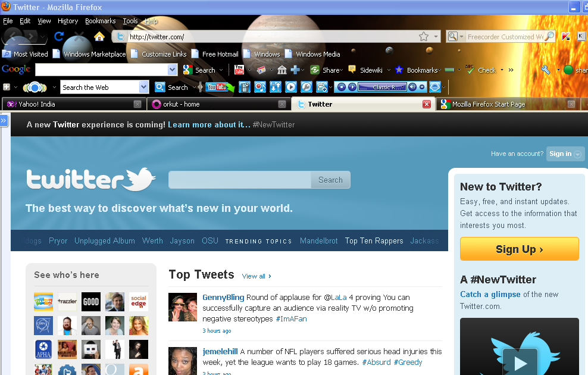Click Learn more about it link

pyautogui.click(x=209, y=124)
